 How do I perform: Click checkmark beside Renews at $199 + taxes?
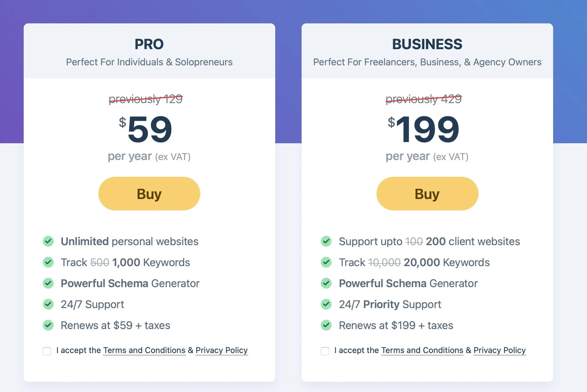(326, 325)
